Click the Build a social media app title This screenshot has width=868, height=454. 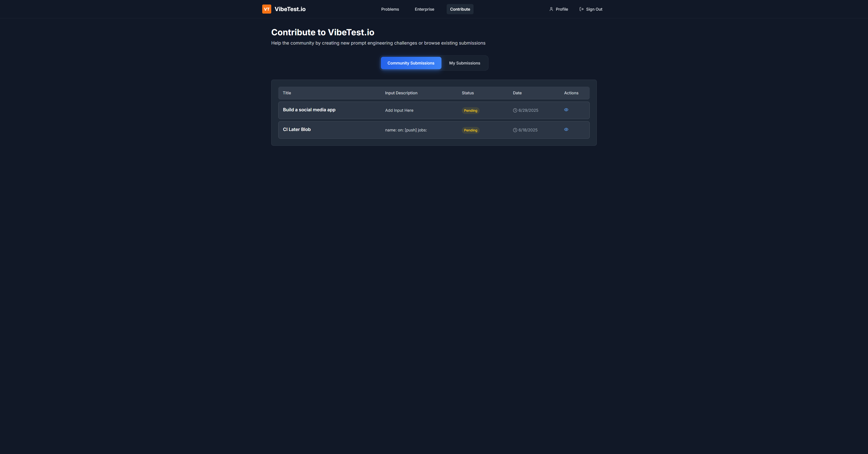click(x=309, y=110)
